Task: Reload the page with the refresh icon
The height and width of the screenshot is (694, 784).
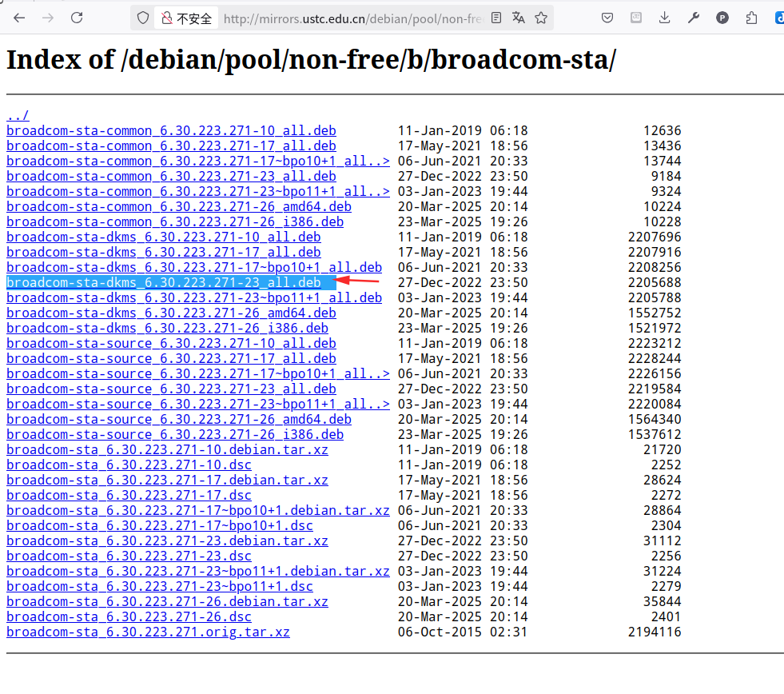Action: [77, 18]
